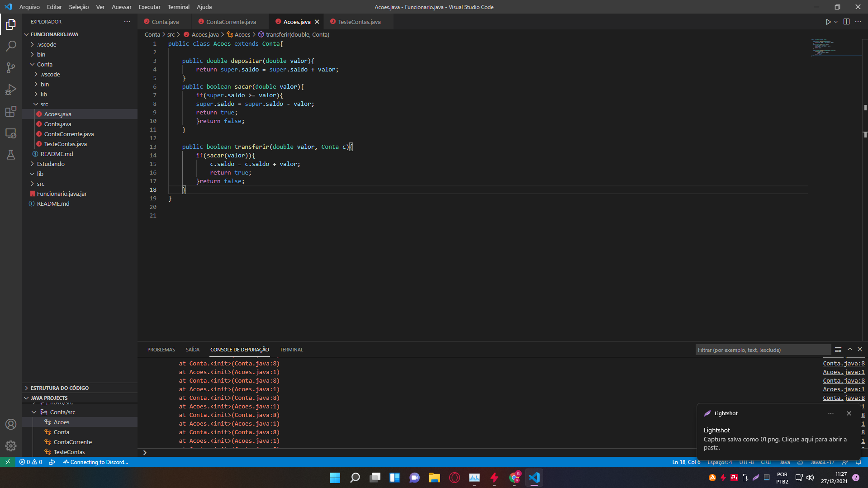
Task: Open the Search view in activity bar
Action: [11, 46]
